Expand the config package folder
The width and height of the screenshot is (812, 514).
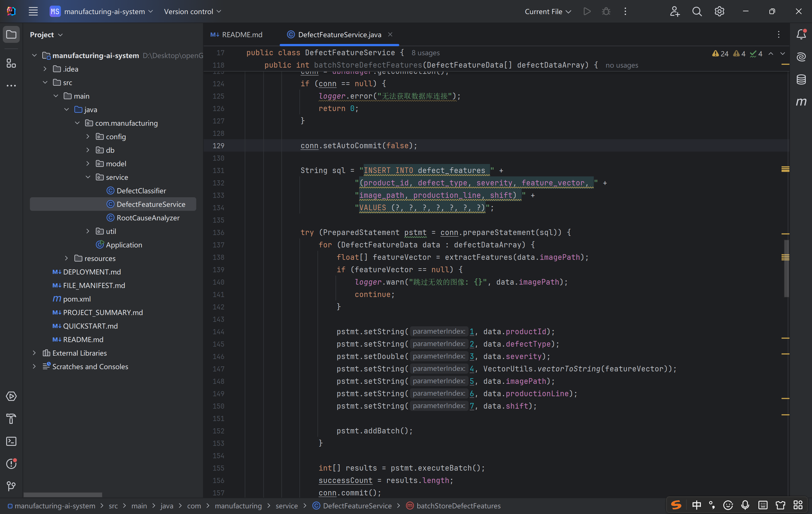(88, 136)
